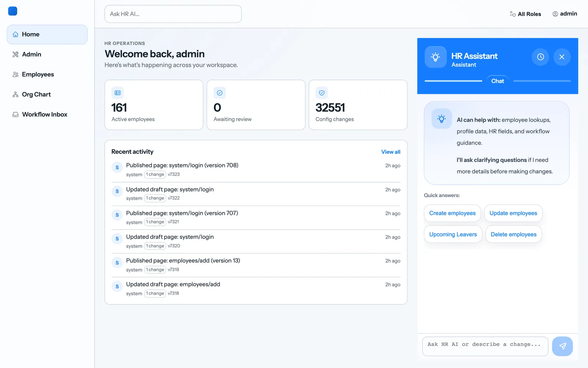Click the Org Chart hierarchy icon
Image resolution: width=588 pixels, height=368 pixels.
coord(15,95)
